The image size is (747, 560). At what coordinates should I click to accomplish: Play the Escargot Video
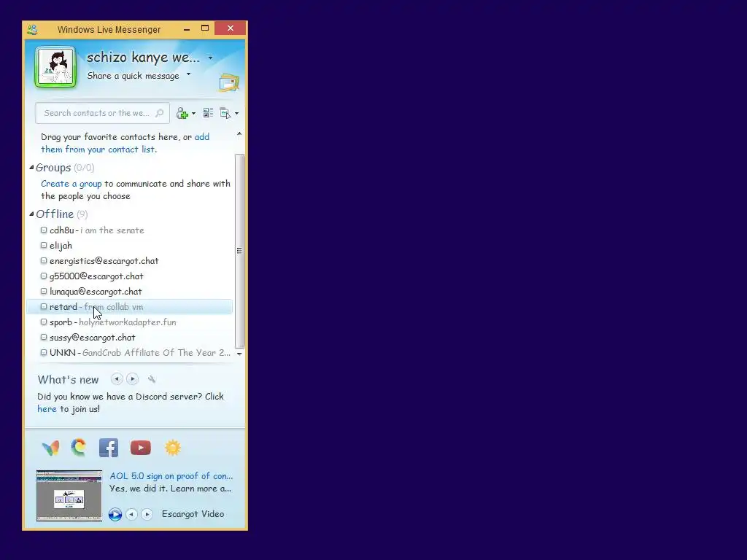pyautogui.click(x=115, y=514)
